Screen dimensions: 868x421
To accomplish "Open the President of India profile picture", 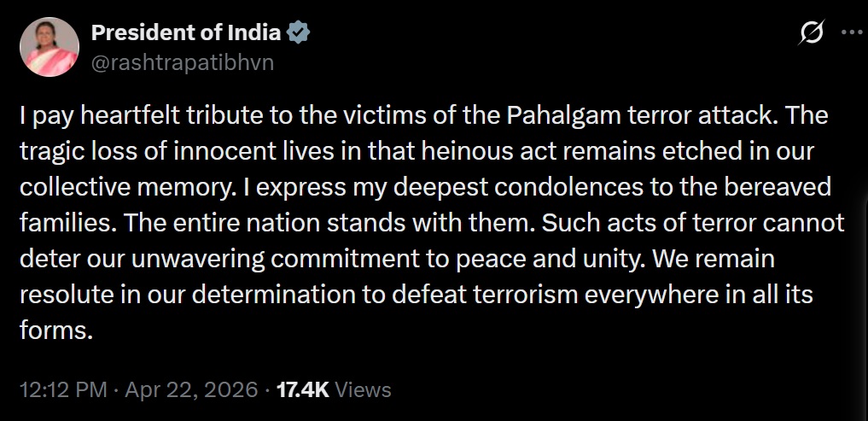I will 49,47.
